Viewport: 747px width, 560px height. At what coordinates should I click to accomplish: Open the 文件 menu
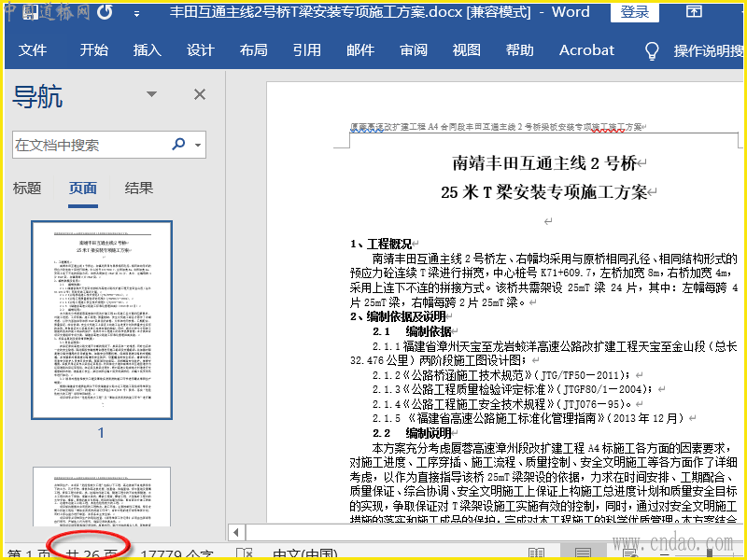pyautogui.click(x=33, y=50)
